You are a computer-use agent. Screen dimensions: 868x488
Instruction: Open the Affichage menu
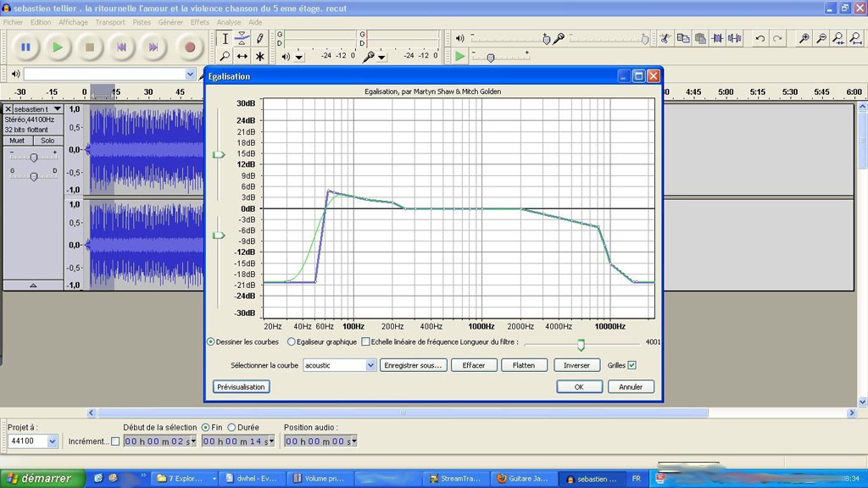[x=73, y=22]
